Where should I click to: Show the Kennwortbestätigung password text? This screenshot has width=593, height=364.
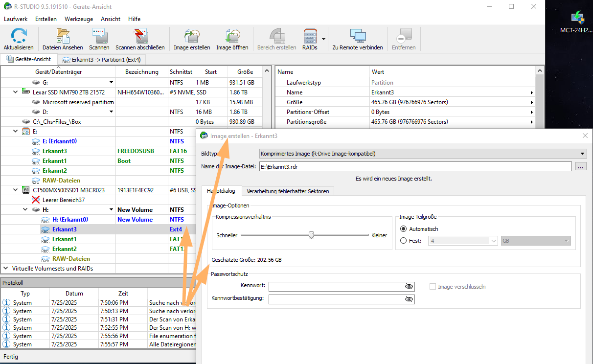pyautogui.click(x=409, y=299)
